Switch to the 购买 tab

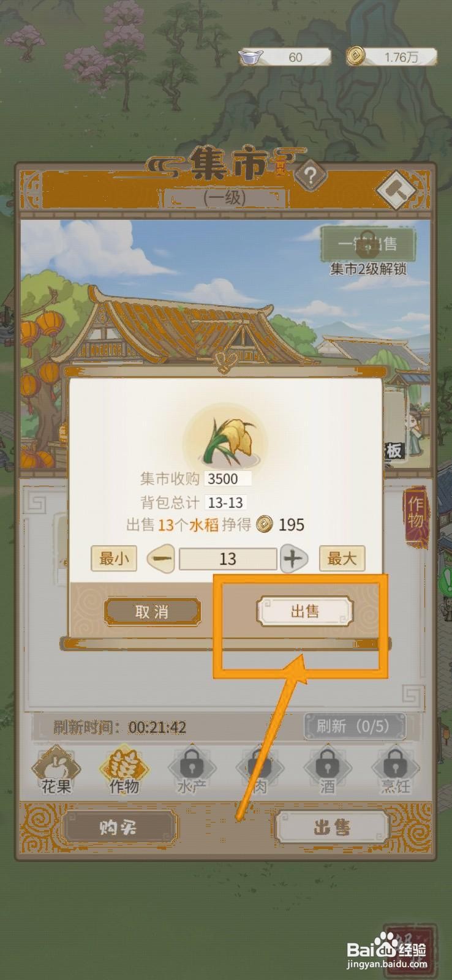[119, 828]
